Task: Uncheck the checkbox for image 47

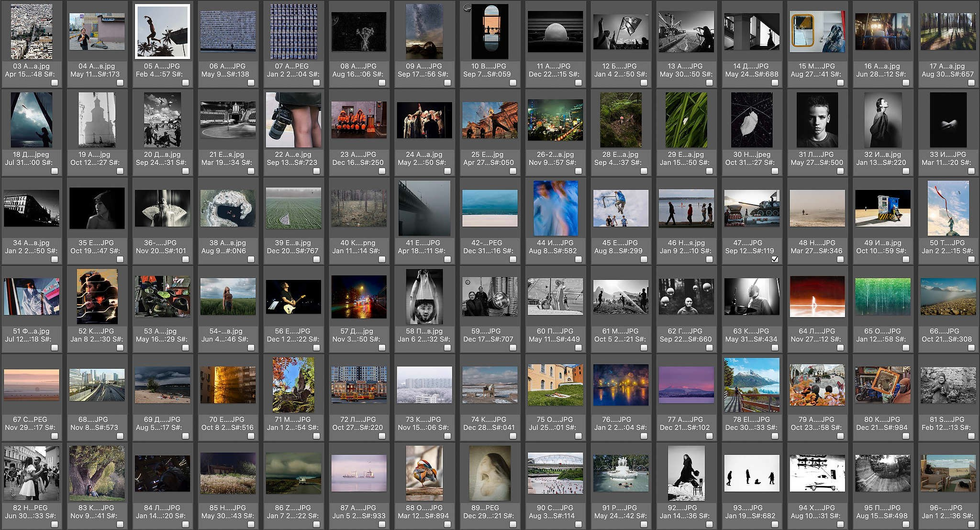Action: [775, 259]
